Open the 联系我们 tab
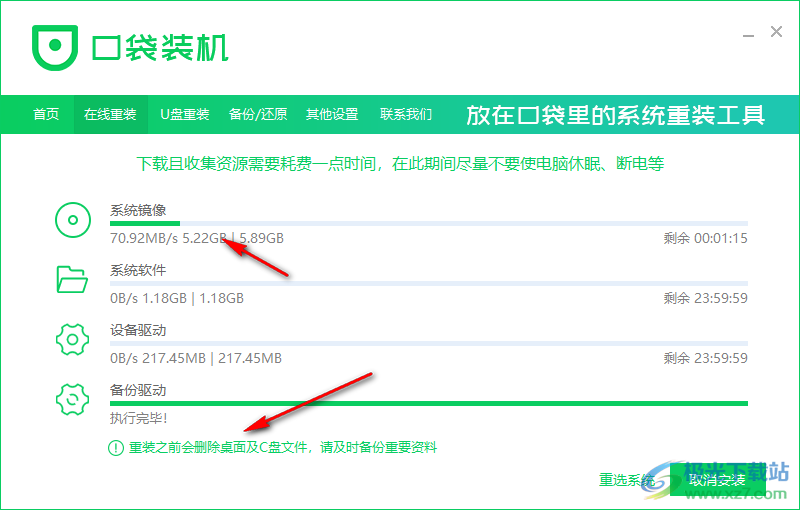The height and width of the screenshot is (510, 800). coord(406,115)
